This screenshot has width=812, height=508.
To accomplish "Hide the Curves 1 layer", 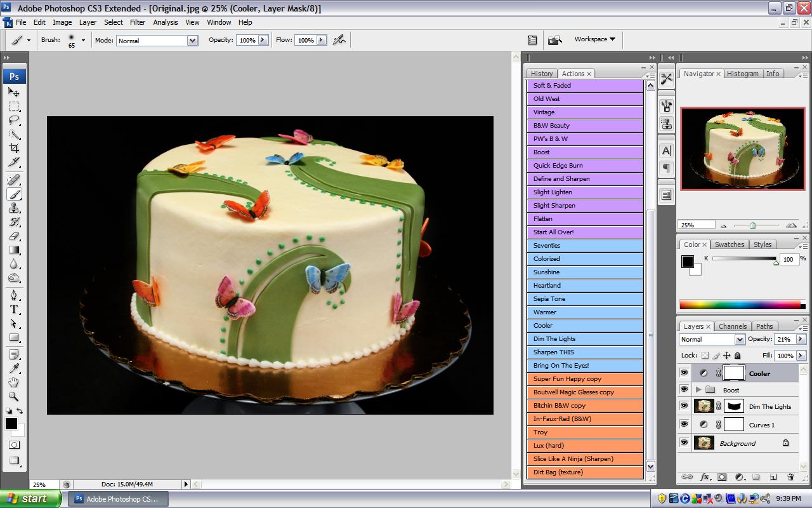I will [x=684, y=425].
